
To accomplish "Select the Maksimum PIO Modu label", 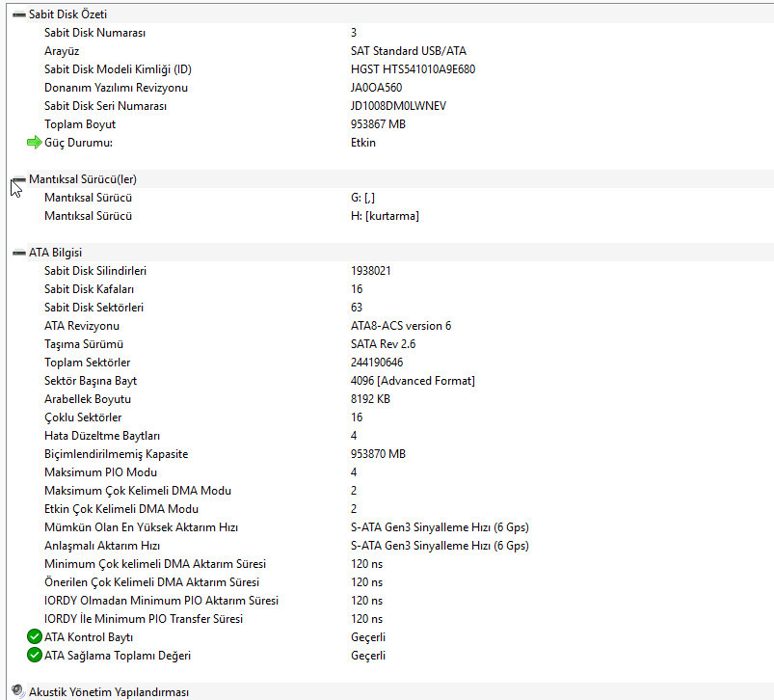I will 100,471.
